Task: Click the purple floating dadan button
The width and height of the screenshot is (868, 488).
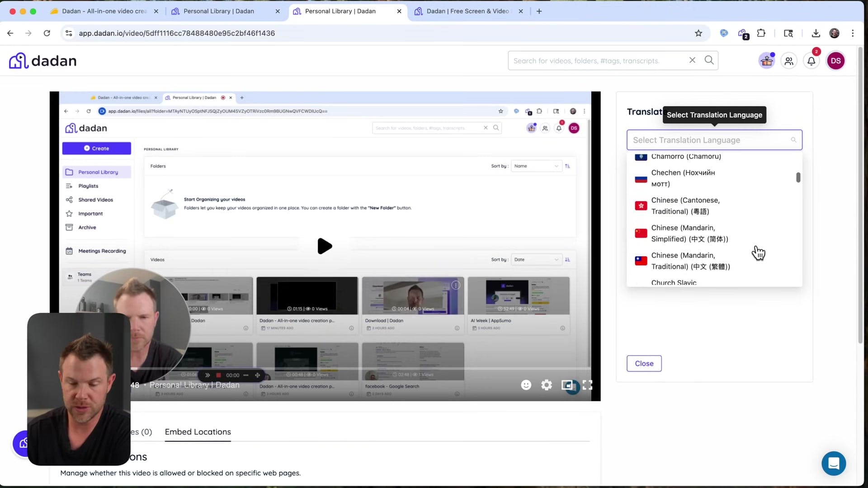Action: point(20,443)
